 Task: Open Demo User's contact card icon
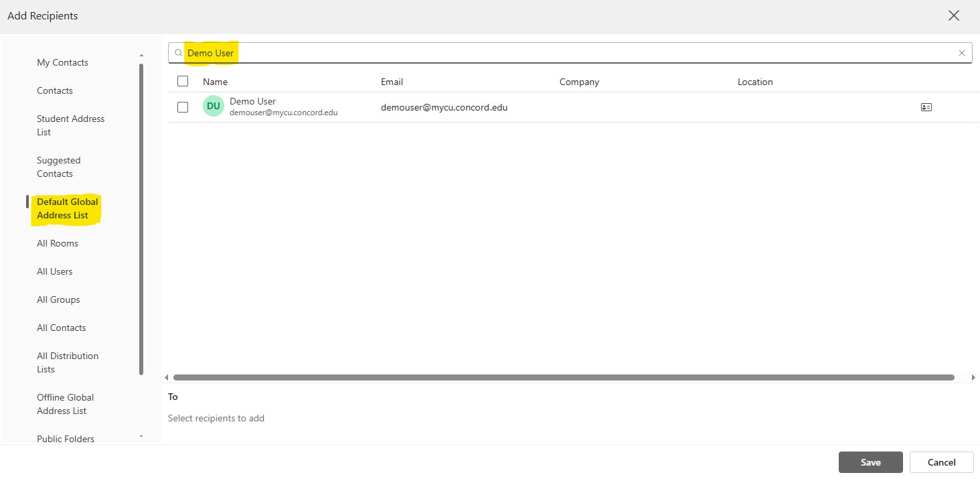[x=926, y=107]
